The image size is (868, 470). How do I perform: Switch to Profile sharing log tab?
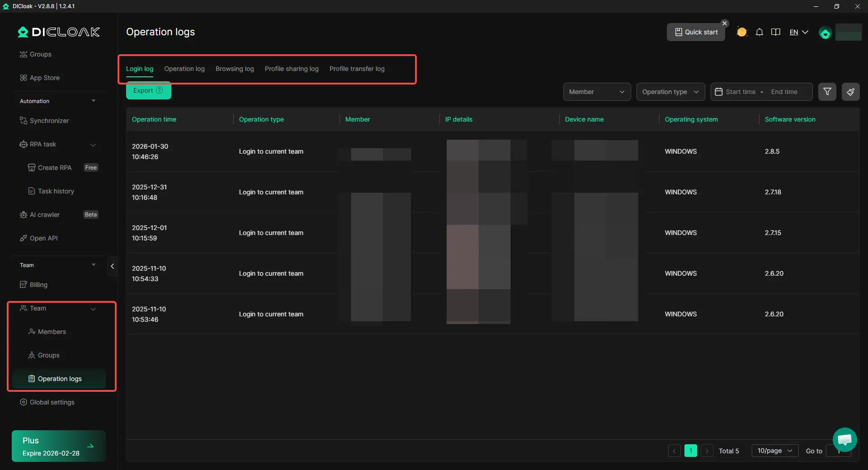tap(292, 69)
